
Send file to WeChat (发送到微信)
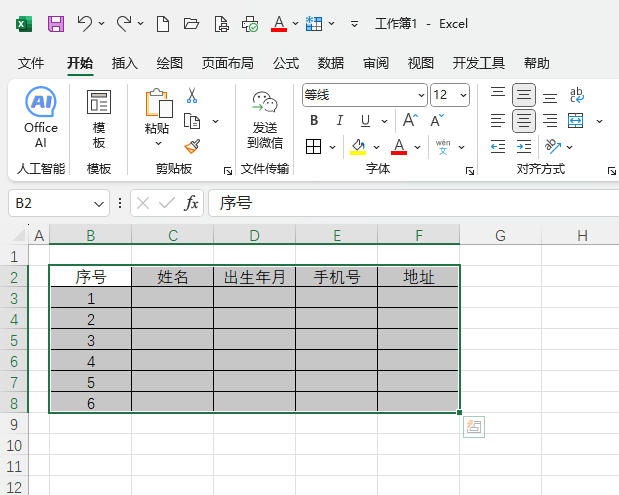265,120
